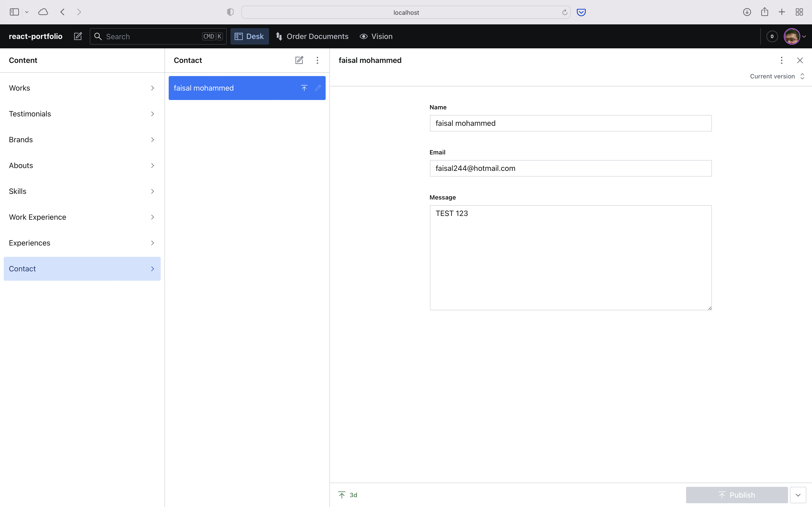Screen dimensions: 812x507
Task: Click the last-published up-arrow icon near 3d
Action: pyautogui.click(x=342, y=495)
